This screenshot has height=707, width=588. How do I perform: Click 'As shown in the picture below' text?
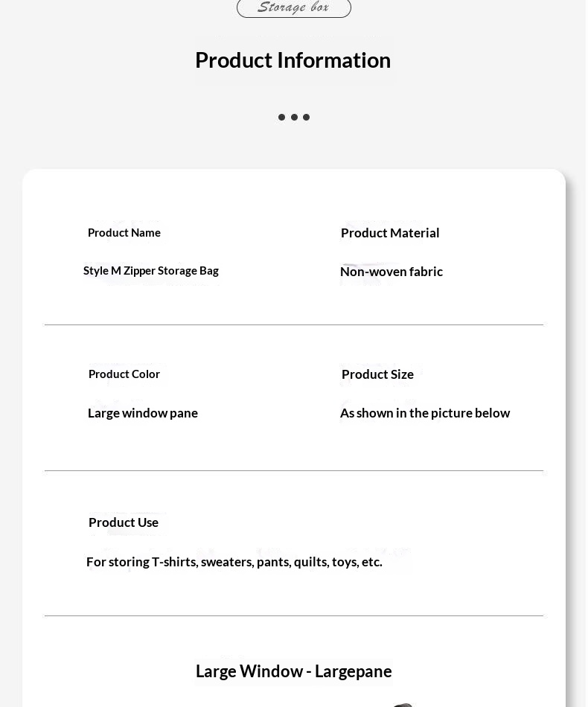(x=425, y=413)
